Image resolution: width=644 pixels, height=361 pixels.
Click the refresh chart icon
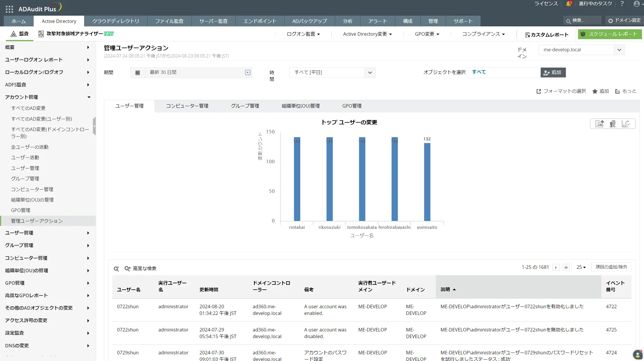(626, 124)
